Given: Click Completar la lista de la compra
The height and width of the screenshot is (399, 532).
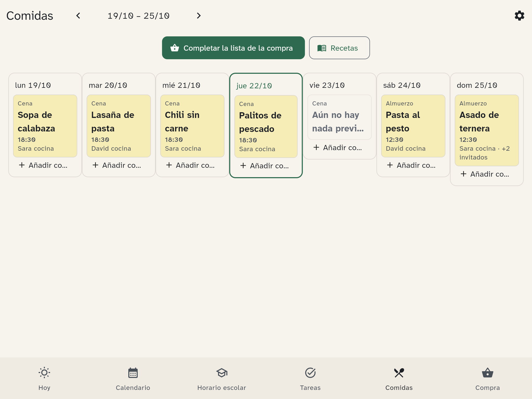Looking at the screenshot, I should (x=233, y=48).
